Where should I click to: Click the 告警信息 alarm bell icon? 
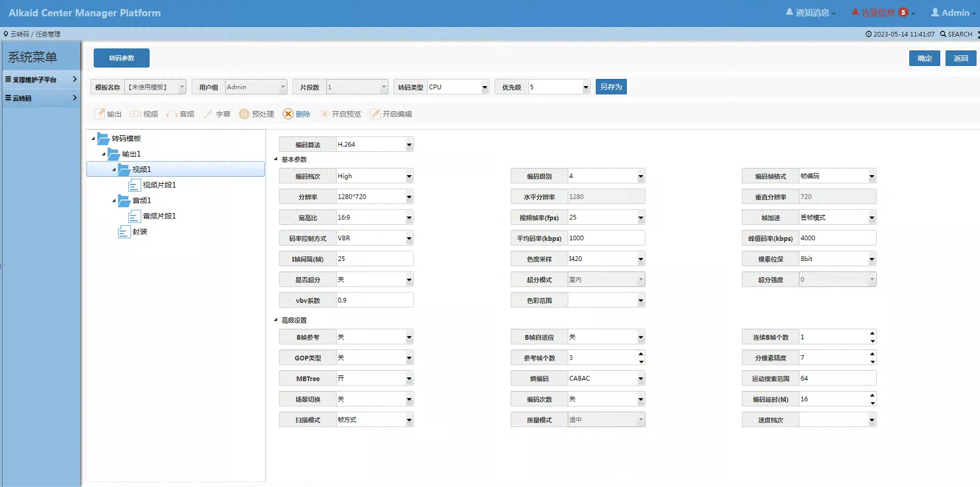855,12
